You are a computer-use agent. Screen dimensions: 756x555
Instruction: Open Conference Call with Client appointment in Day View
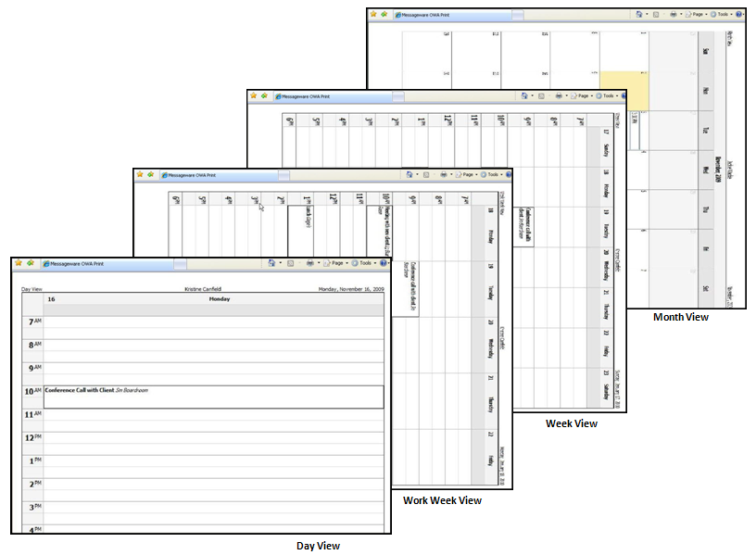[214, 397]
